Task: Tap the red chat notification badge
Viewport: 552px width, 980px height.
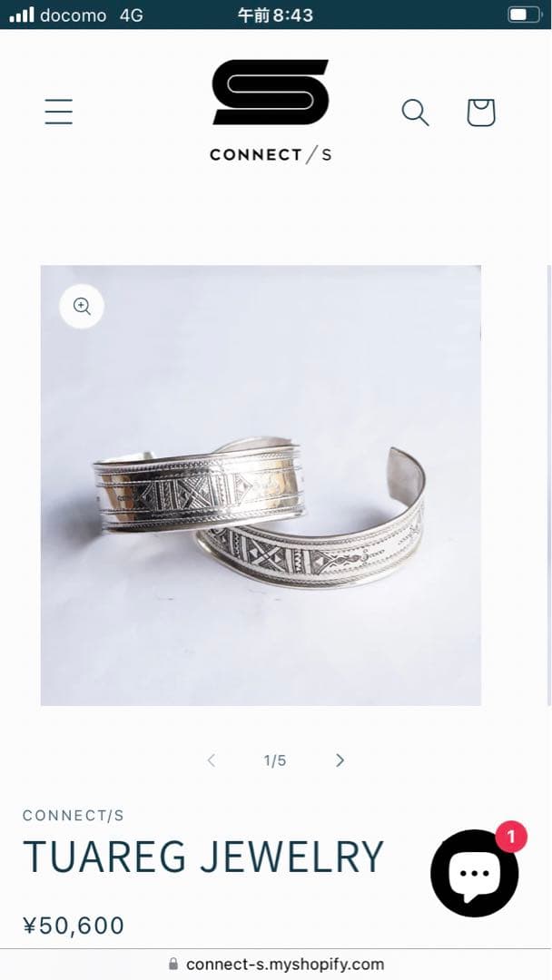Action: click(x=511, y=837)
